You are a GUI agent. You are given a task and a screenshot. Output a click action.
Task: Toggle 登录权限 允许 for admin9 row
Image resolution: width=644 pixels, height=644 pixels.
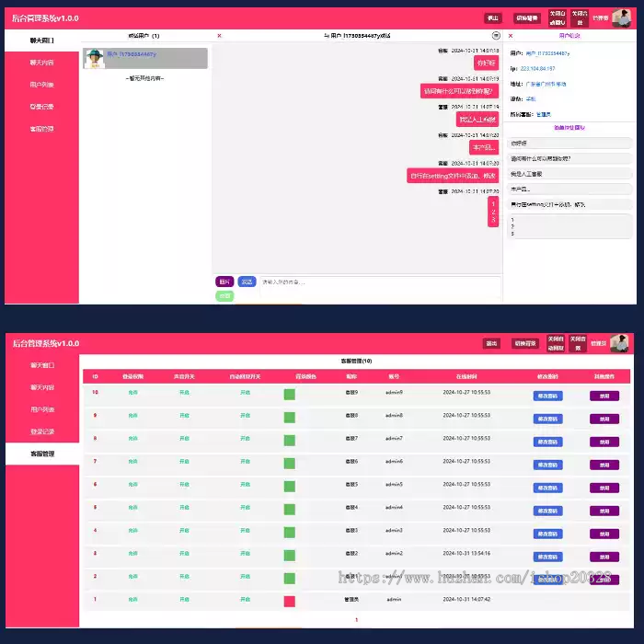coord(132,393)
